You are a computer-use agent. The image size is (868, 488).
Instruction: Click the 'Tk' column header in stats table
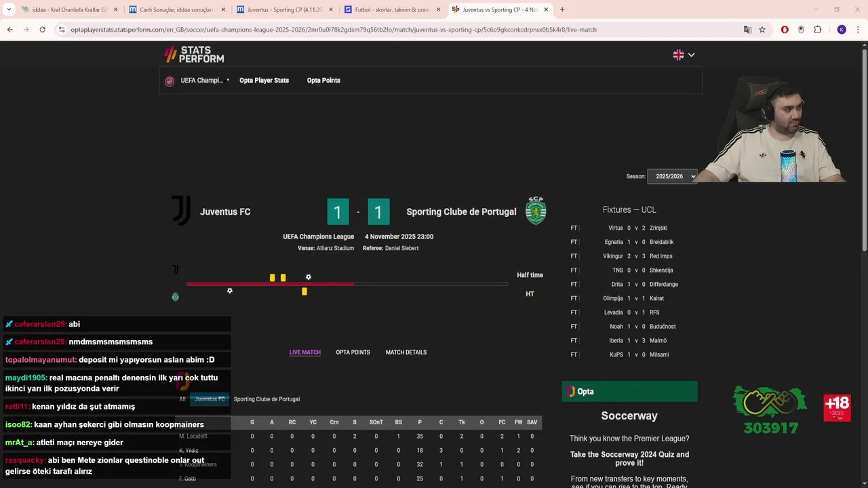[x=461, y=422]
